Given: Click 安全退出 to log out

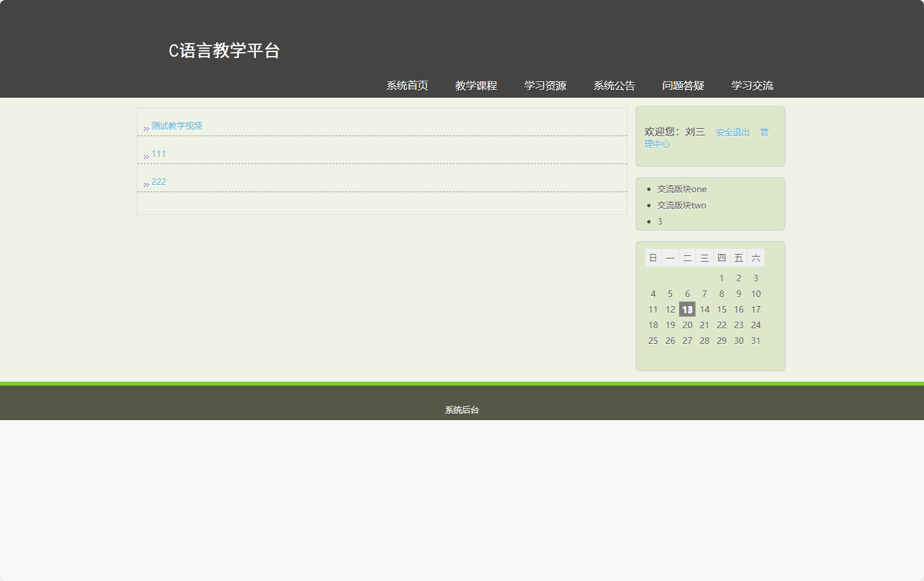Looking at the screenshot, I should [x=732, y=132].
